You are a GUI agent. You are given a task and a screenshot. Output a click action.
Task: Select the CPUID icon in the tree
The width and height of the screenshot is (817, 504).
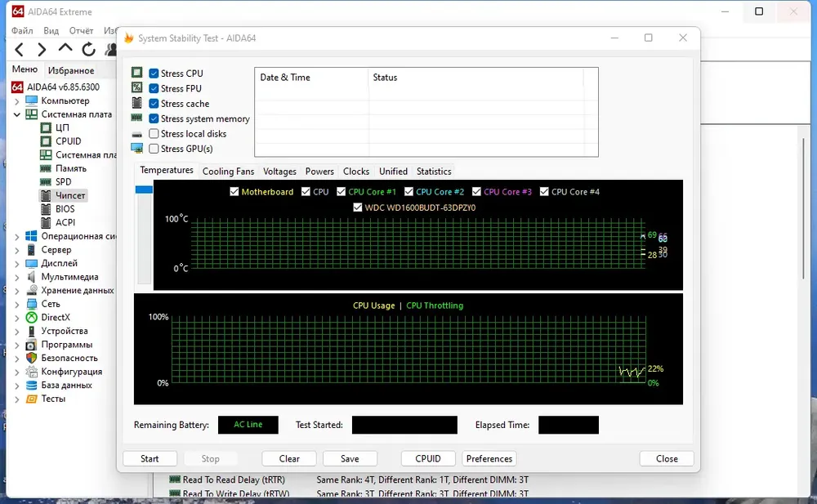(46, 141)
